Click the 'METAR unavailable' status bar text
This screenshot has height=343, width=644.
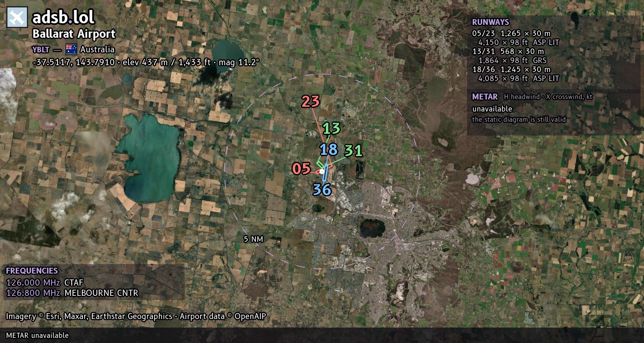click(37, 335)
